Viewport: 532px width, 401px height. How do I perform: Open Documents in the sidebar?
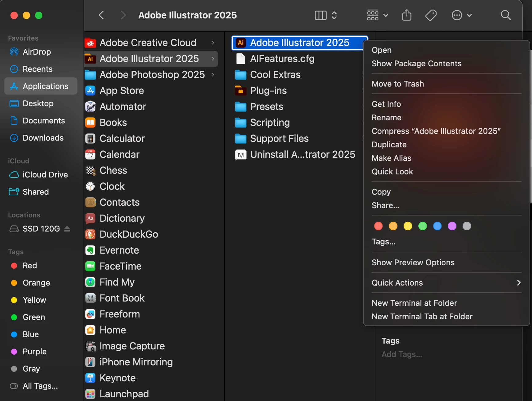point(41,121)
